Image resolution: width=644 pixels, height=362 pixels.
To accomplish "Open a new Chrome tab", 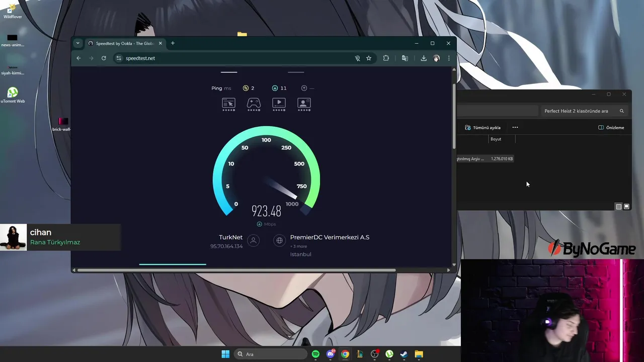I will click(173, 43).
